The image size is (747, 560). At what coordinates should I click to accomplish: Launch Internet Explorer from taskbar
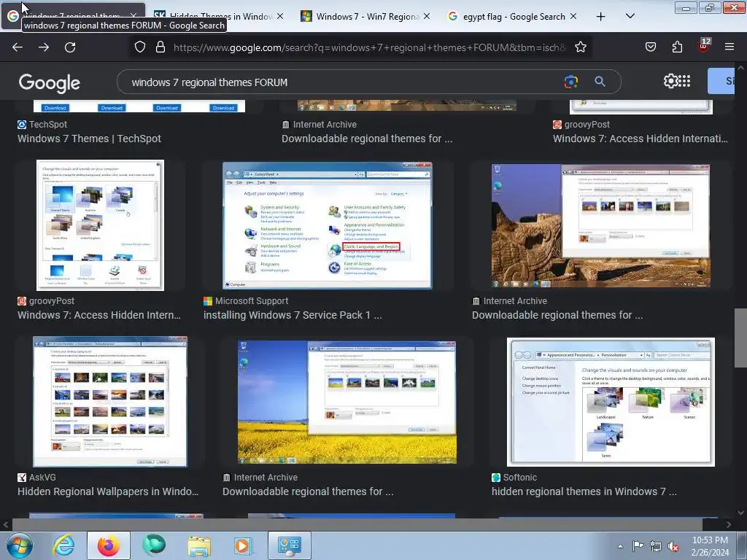[x=64, y=545]
